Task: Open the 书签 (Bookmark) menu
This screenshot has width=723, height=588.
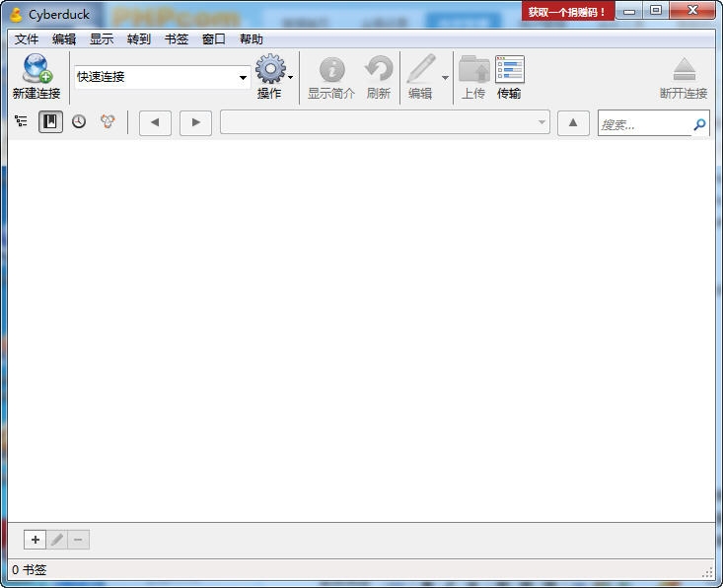Action: click(177, 39)
